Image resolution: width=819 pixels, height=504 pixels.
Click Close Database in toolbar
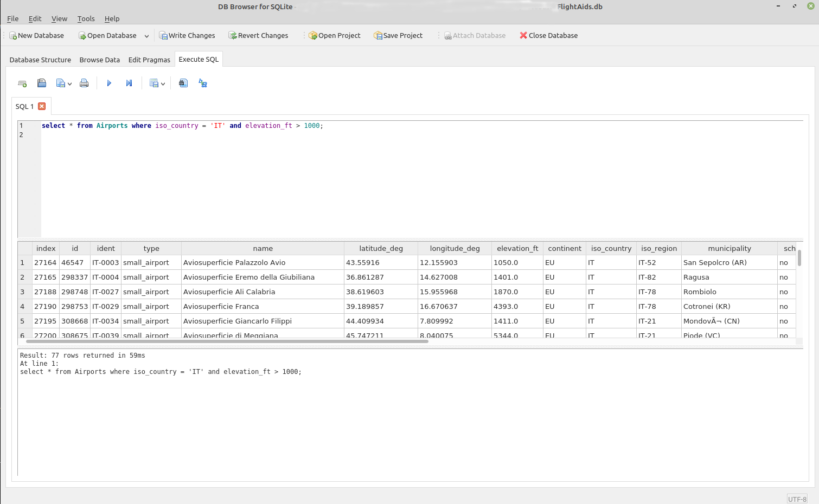click(x=548, y=36)
